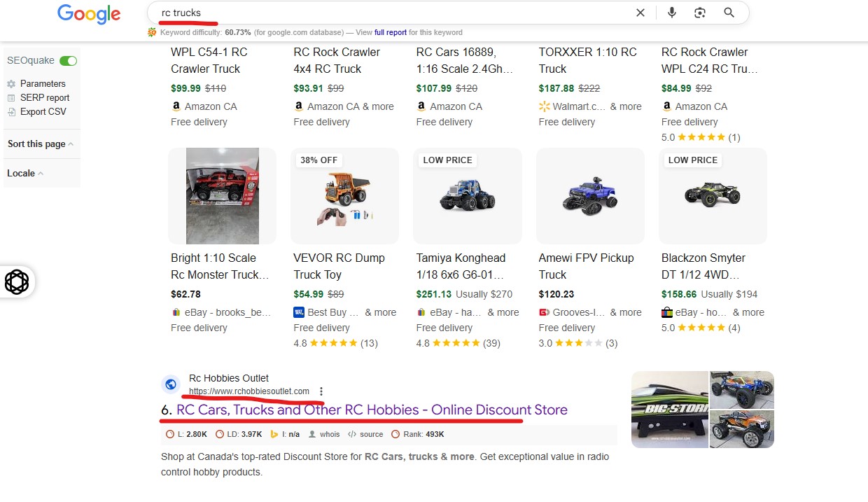Click the 38% OFF badge on VEVOR truck
868x502 pixels.
pos(319,160)
